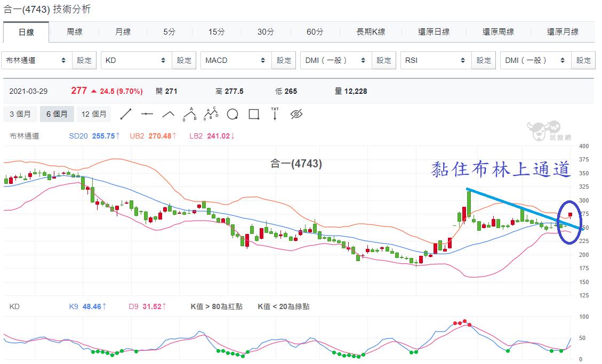Switch to the 周線 tab
The height and width of the screenshot is (364, 602).
[75, 32]
